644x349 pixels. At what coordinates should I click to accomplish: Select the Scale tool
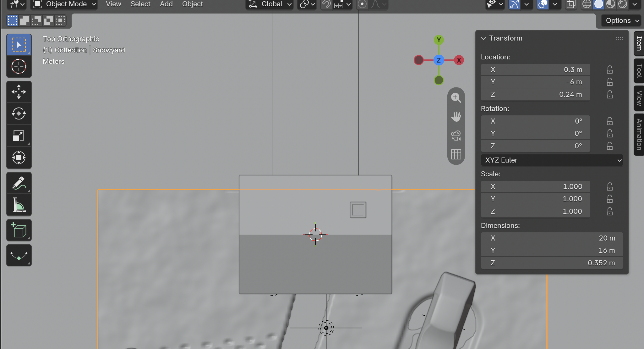pyautogui.click(x=19, y=136)
